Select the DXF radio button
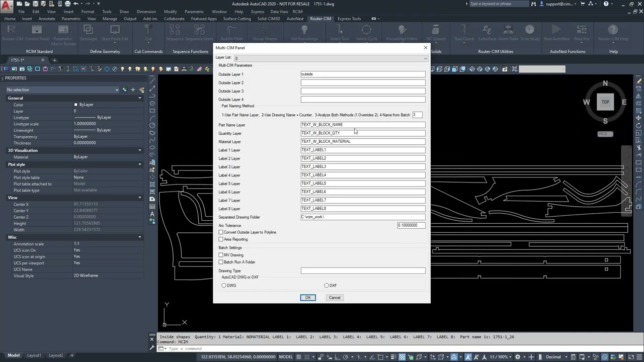 point(327,286)
